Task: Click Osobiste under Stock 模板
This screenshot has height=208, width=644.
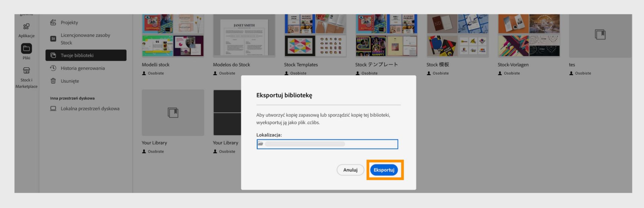Action: 440,73
